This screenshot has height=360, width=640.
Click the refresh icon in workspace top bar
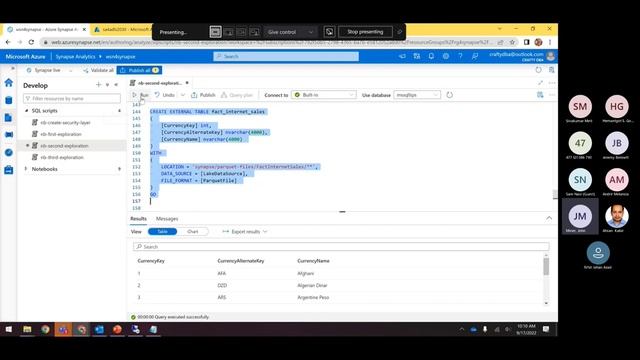tap(538, 70)
